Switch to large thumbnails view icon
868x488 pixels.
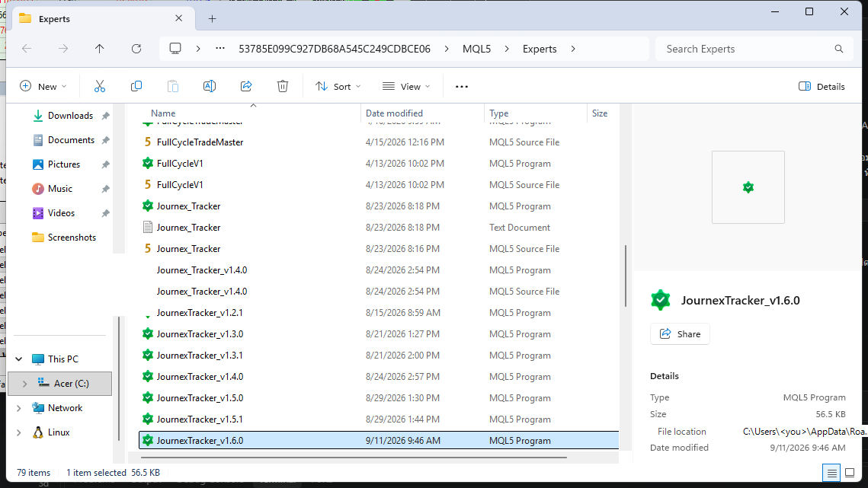850,473
